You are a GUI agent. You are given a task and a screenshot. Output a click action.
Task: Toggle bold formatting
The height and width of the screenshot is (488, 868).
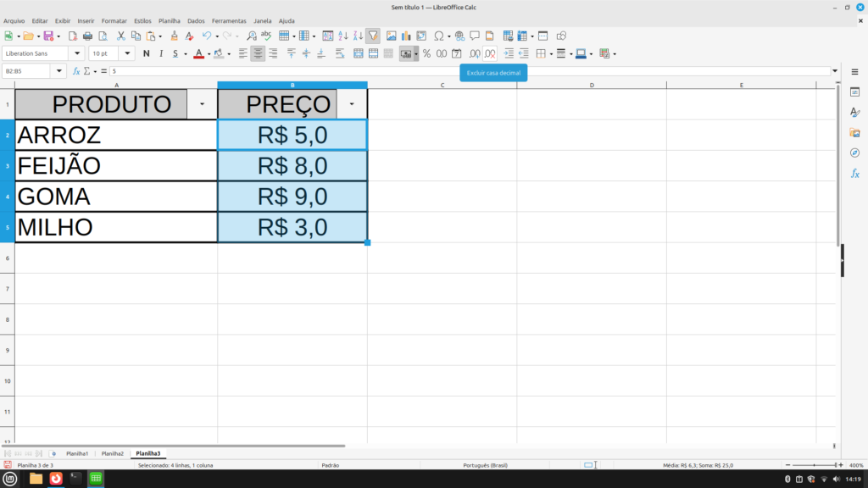tap(146, 53)
